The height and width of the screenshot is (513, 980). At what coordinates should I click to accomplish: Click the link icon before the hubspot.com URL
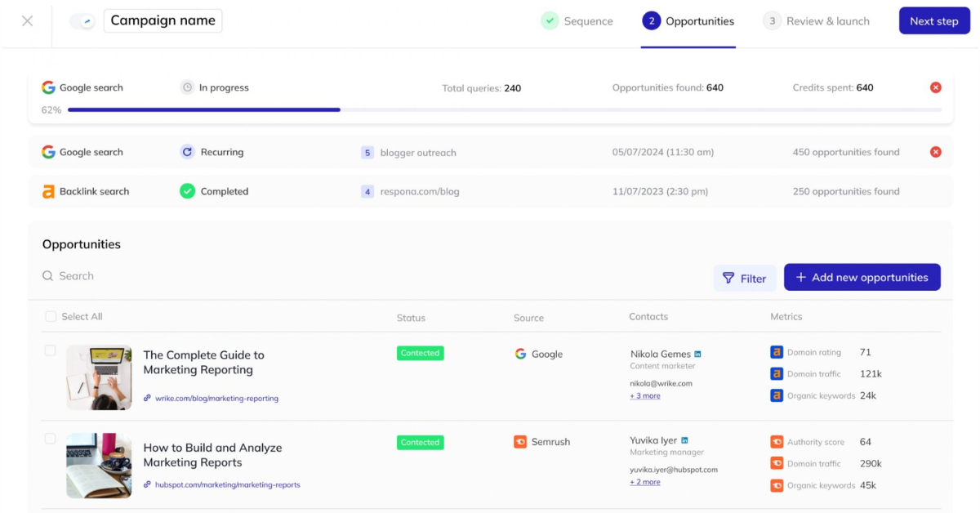click(147, 484)
